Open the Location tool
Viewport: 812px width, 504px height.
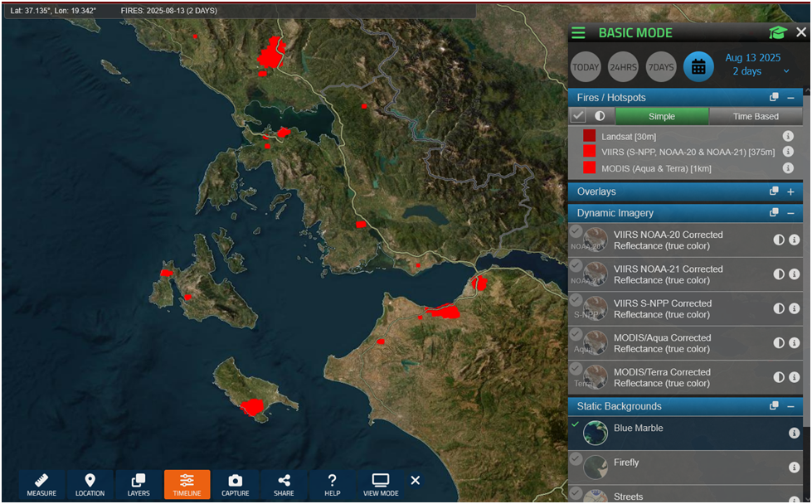90,485
